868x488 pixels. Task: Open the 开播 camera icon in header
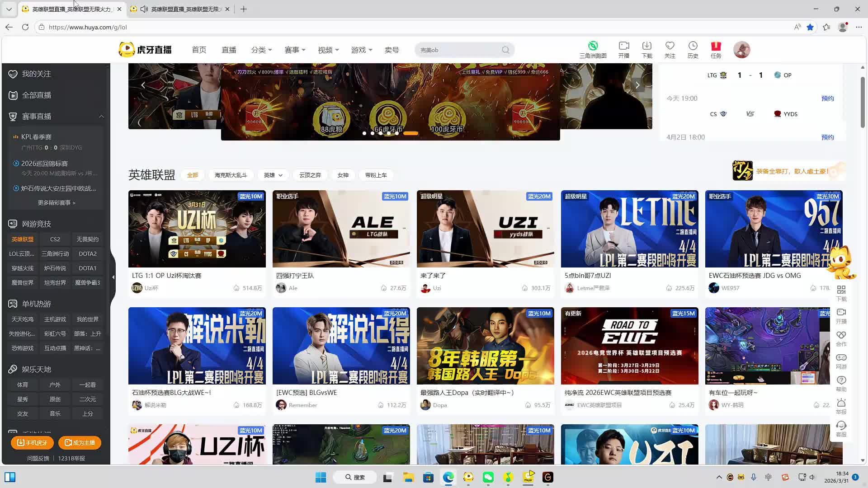pos(624,46)
